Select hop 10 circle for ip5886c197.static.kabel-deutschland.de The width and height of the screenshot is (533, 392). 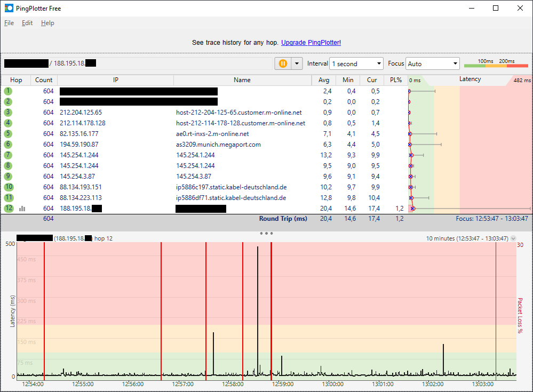click(9, 187)
